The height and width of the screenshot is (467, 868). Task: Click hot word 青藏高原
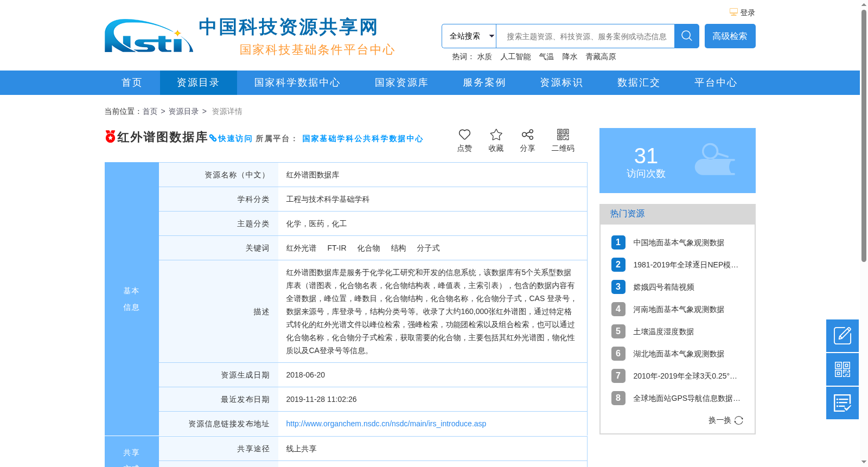(x=601, y=56)
